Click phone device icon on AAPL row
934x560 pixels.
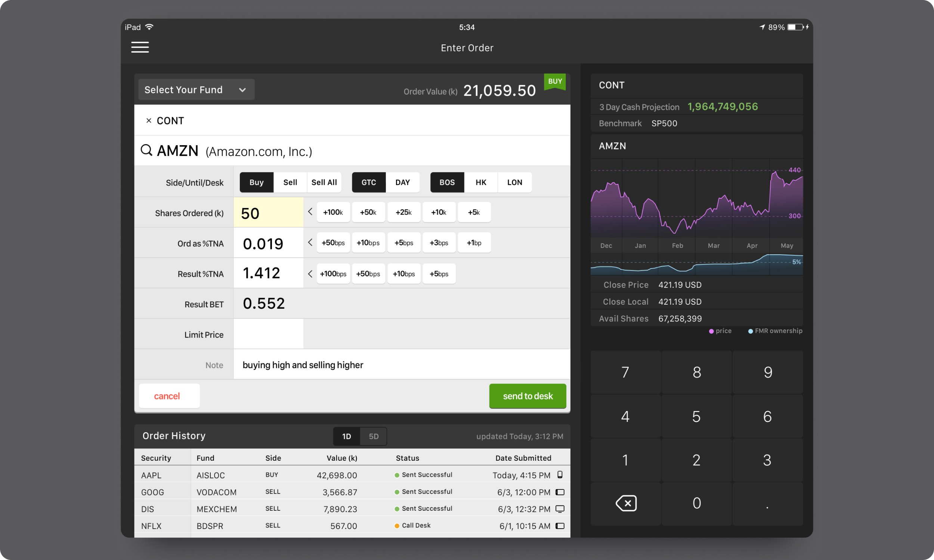tap(560, 475)
